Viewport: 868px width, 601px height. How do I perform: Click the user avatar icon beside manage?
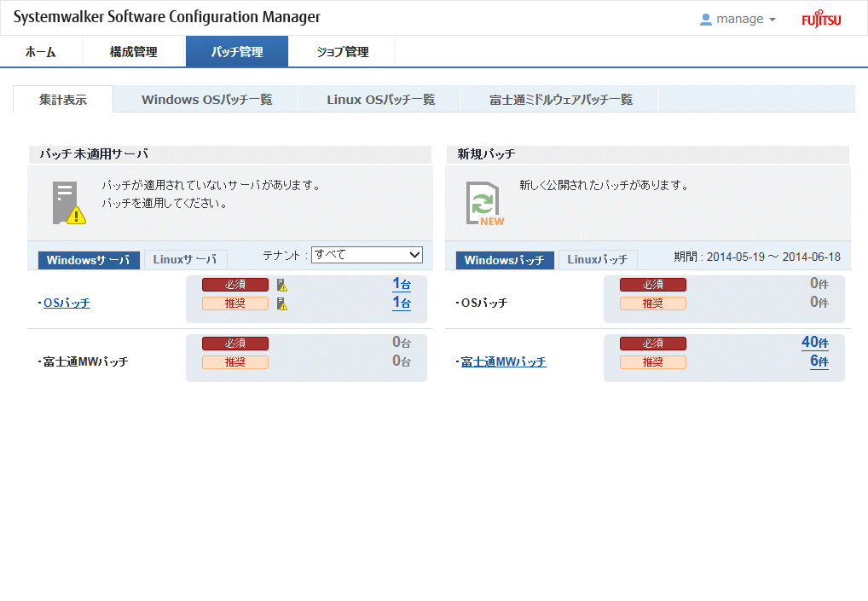click(x=706, y=20)
